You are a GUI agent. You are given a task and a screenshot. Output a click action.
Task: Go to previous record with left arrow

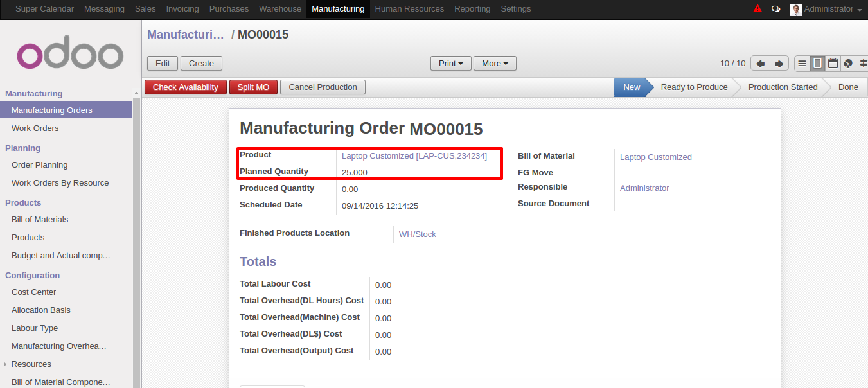click(x=760, y=64)
